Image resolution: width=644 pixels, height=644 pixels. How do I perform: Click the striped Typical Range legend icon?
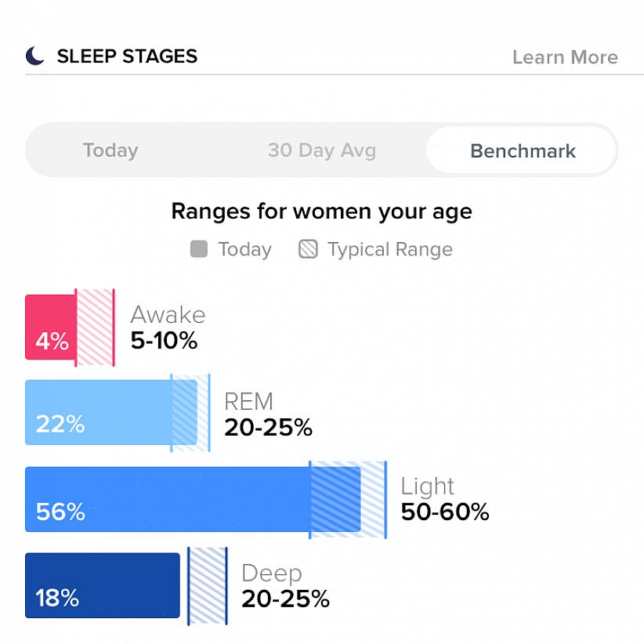[308, 249]
